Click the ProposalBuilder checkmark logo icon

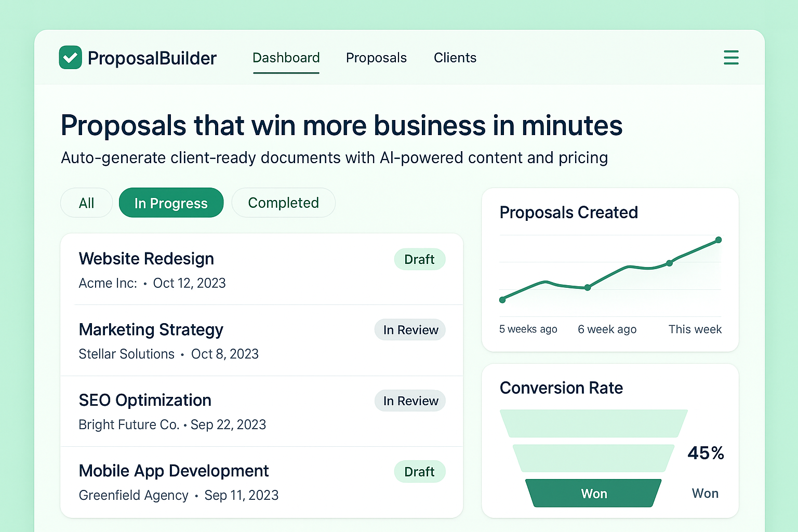(70, 57)
